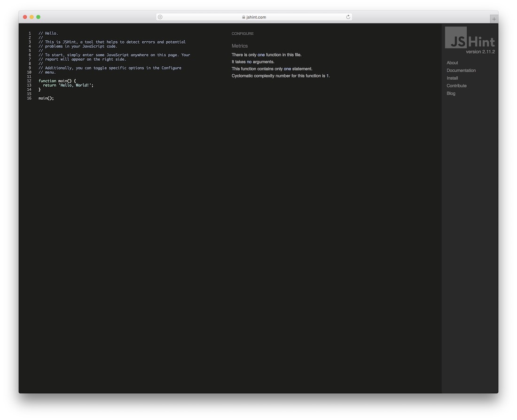517x420 pixels.
Task: Click the JSHint logo
Action: [x=470, y=38]
